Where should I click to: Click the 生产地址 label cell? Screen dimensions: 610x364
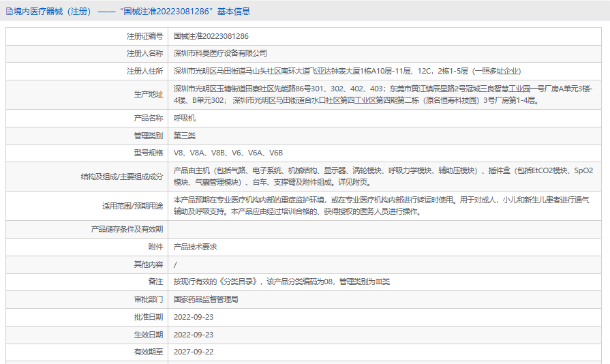pos(87,95)
